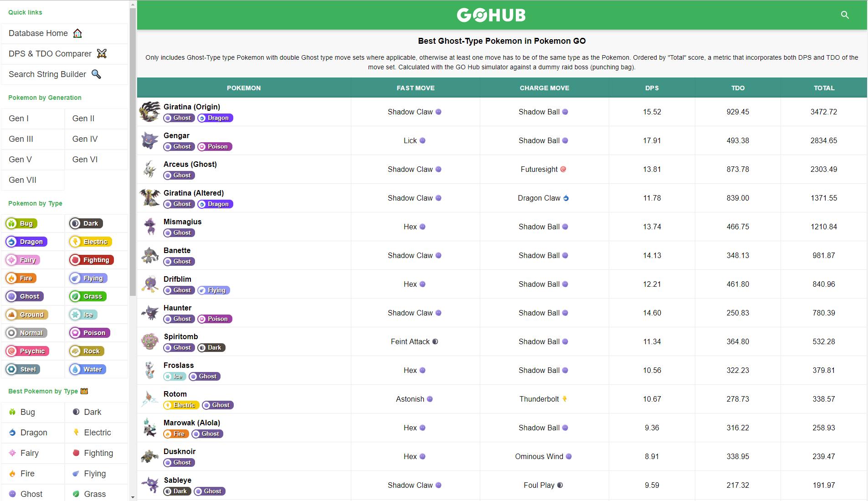Select the Flying type badge in Pokemon by Type

[x=88, y=278]
